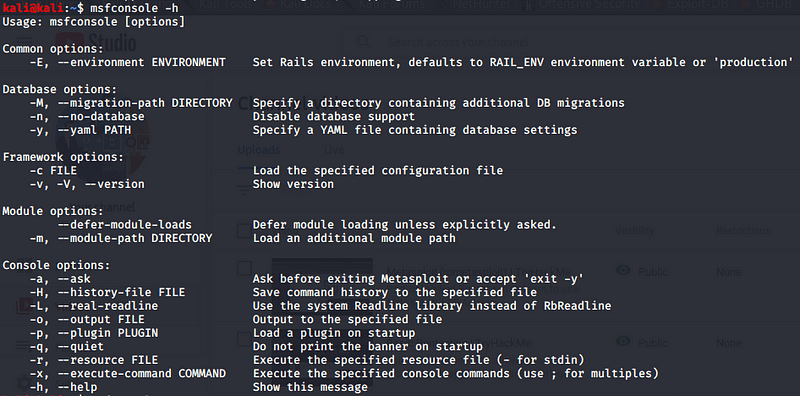Click the YouTube Studio logo behind terminal
Image resolution: width=800 pixels, height=396 pixels.
point(95,43)
